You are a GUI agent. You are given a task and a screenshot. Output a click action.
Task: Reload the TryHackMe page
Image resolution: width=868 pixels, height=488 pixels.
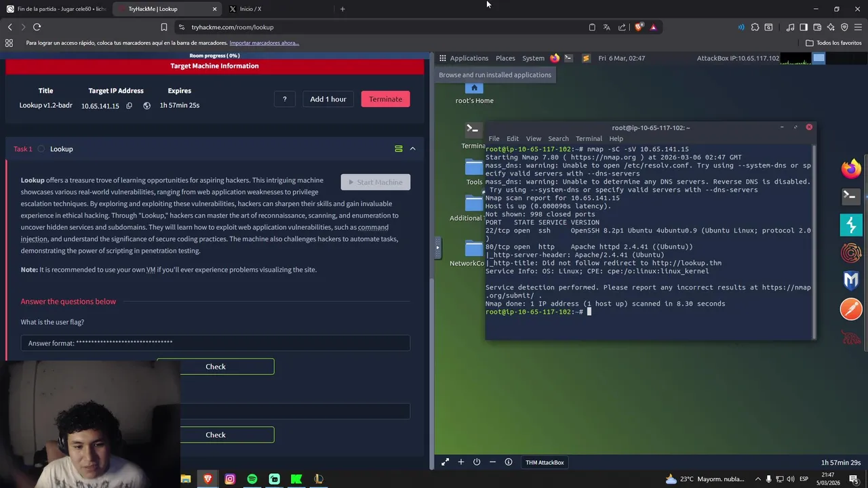(37, 27)
